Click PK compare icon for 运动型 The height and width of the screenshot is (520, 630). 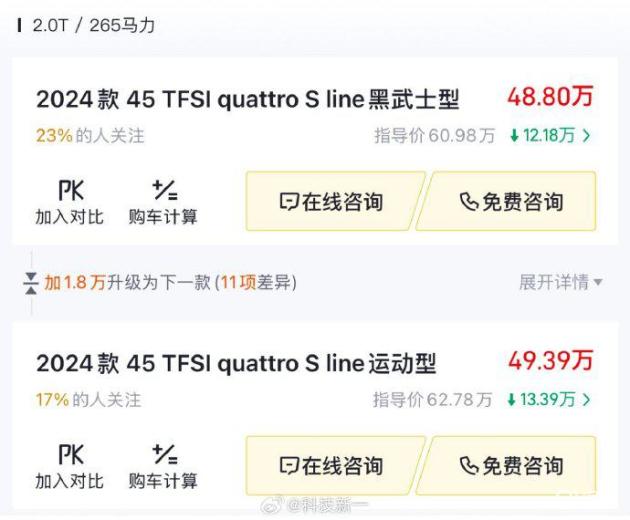point(70,455)
